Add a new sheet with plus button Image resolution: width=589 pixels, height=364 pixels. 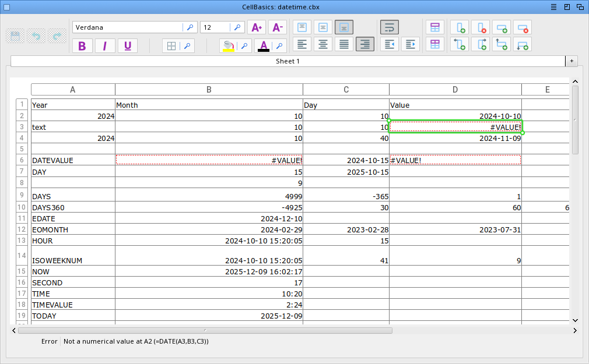[572, 61]
